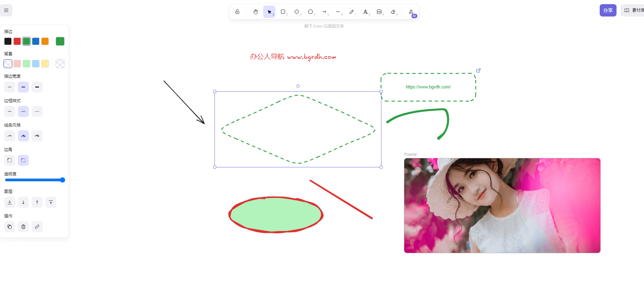Select the Rectangle shape tool
The width and height of the screenshot is (644, 289).
click(283, 12)
